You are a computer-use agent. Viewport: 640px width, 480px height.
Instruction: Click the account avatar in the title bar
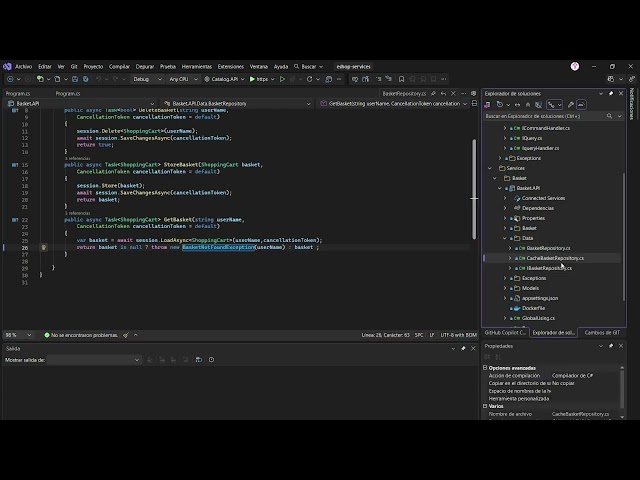pyautogui.click(x=575, y=67)
